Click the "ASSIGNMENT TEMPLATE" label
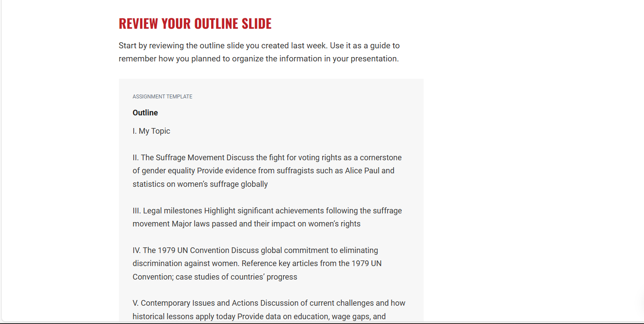 (162, 97)
